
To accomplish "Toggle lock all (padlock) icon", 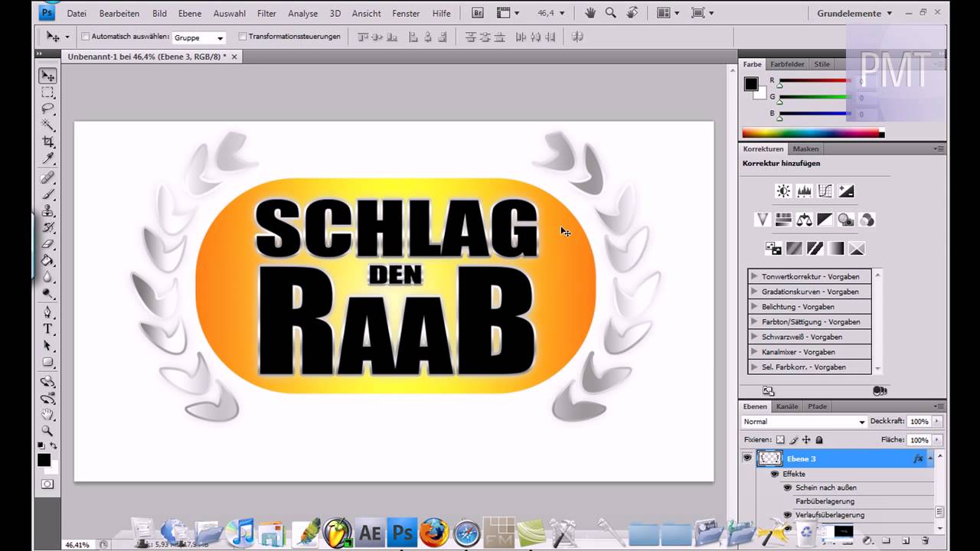I will (x=819, y=440).
